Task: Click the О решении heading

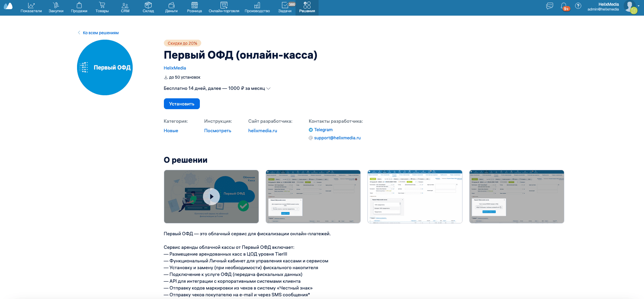Action: point(186,160)
